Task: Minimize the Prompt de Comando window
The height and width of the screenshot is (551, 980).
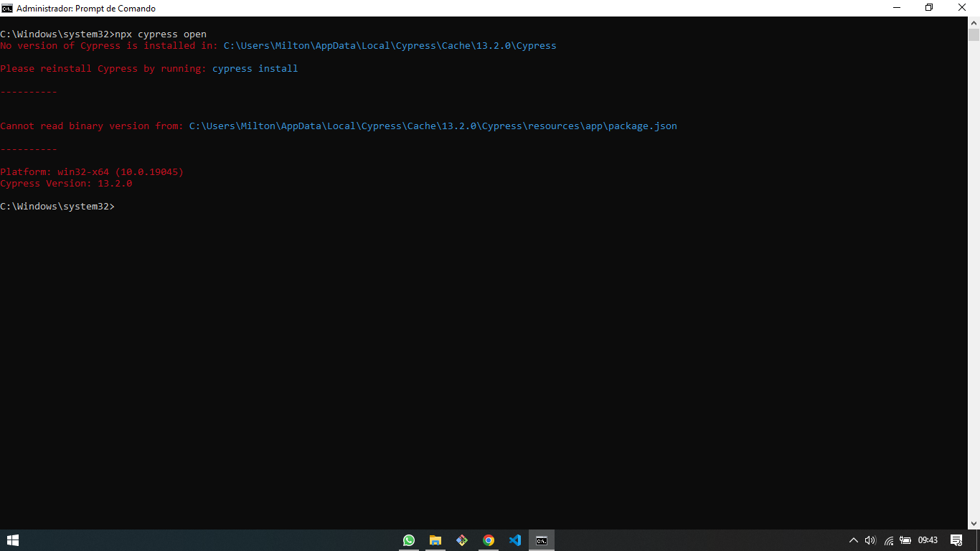Action: 897,8
